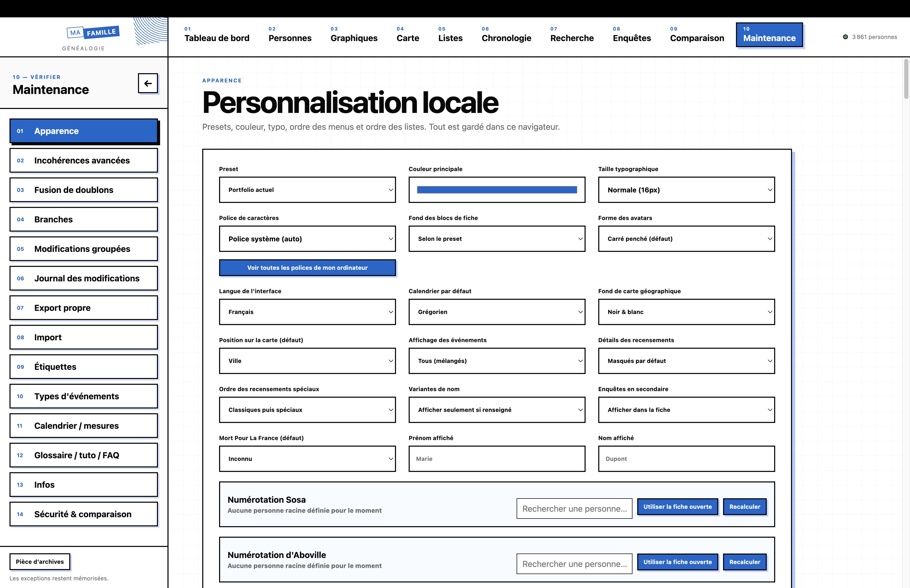Click Recalculer for Numérotation d'Aboville
Image resolution: width=910 pixels, height=588 pixels.
(x=745, y=562)
